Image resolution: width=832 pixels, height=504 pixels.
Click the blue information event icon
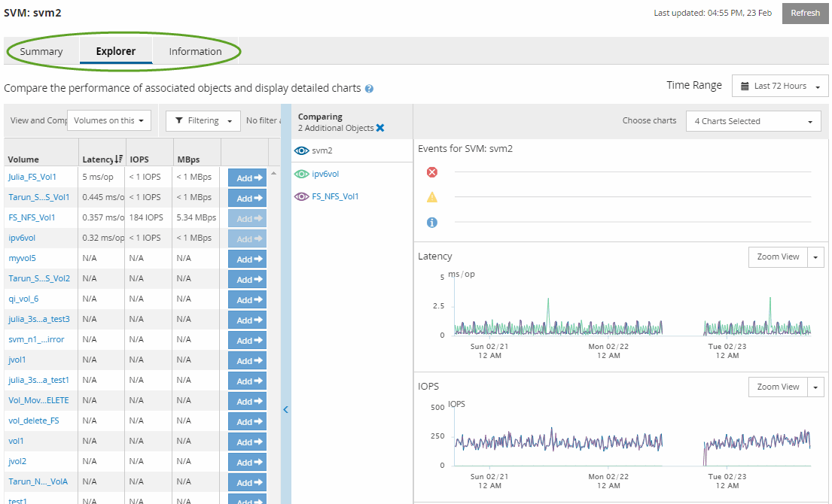click(432, 223)
